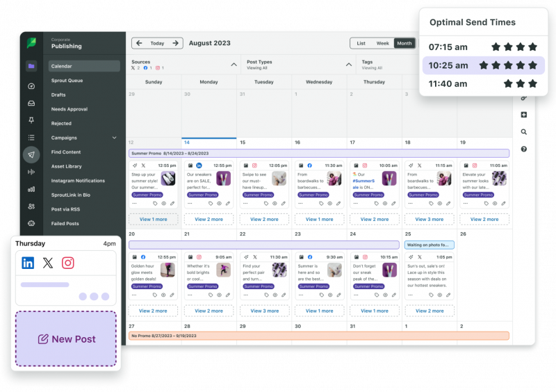Click Instagram icon in Thursday card
The height and width of the screenshot is (392, 556).
[x=67, y=263]
